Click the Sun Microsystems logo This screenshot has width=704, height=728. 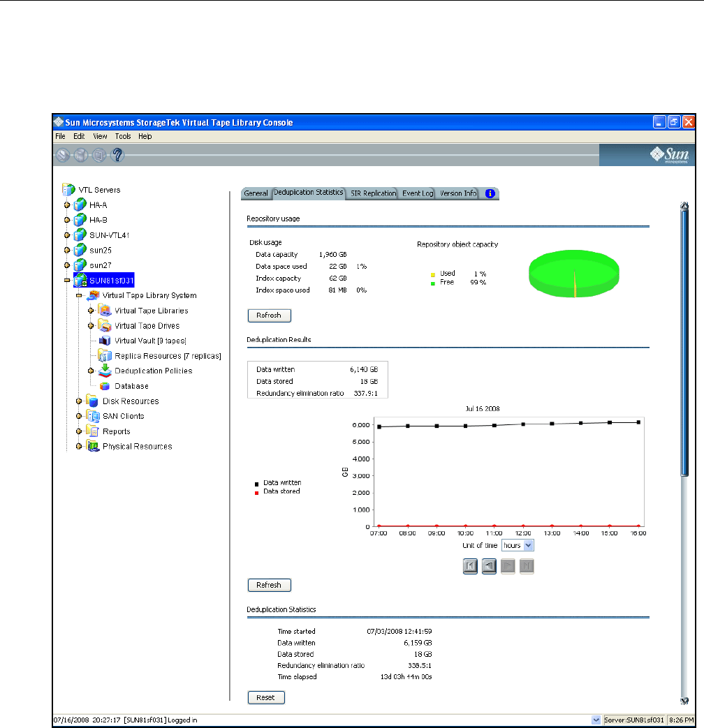point(670,155)
